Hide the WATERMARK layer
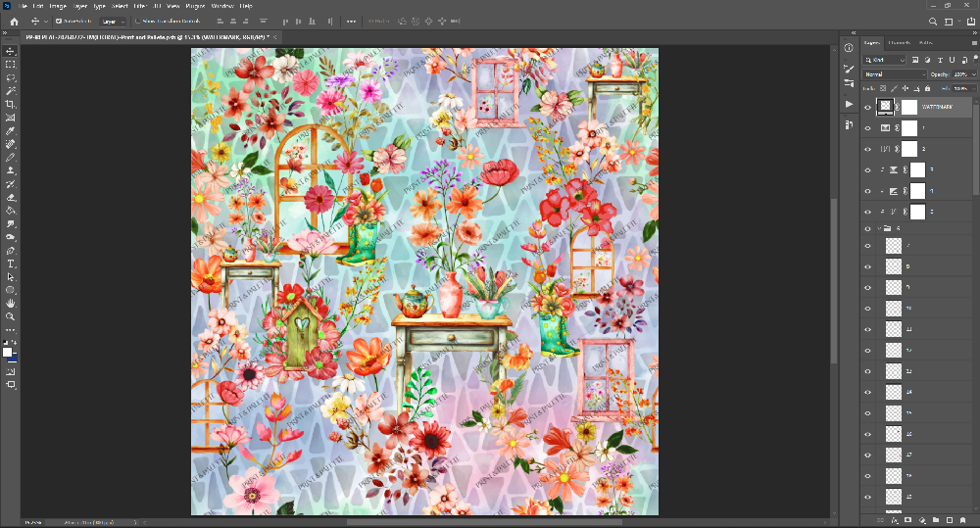The image size is (980, 528). click(867, 108)
